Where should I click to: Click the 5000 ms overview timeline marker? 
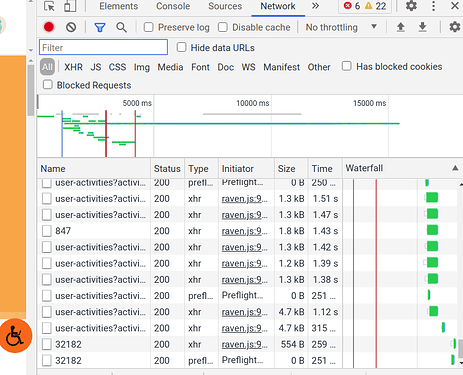click(x=137, y=103)
